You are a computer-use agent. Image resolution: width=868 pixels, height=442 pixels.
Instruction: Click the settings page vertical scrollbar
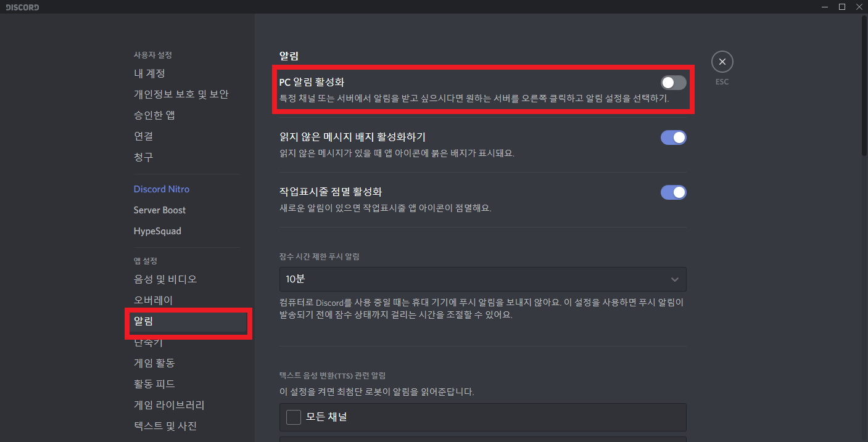(864, 86)
